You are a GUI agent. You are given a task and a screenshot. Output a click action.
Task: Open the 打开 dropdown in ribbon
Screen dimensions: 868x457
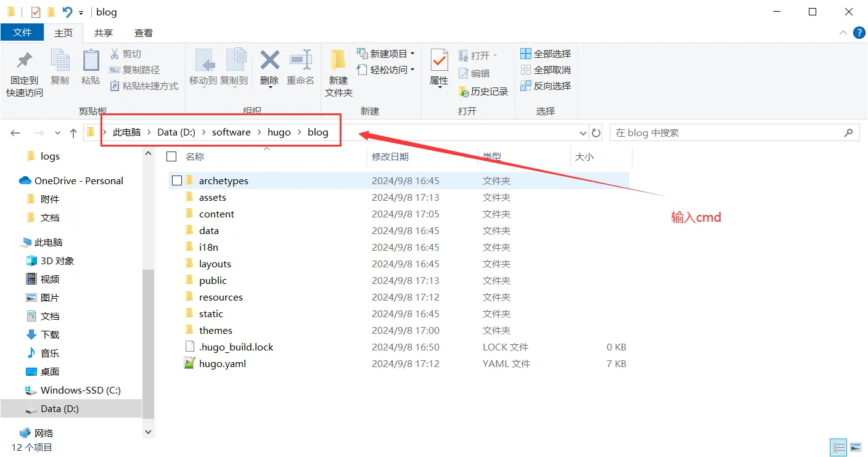494,55
